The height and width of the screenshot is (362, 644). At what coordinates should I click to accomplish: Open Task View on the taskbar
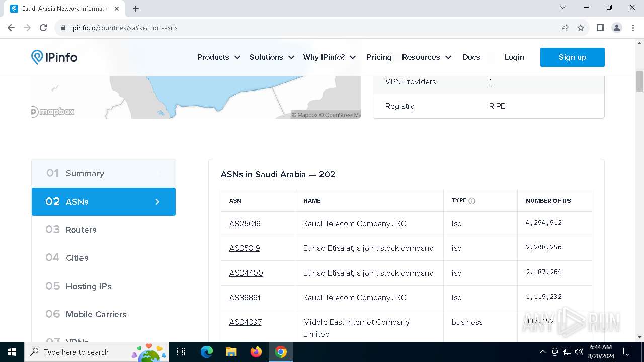pyautogui.click(x=181, y=352)
